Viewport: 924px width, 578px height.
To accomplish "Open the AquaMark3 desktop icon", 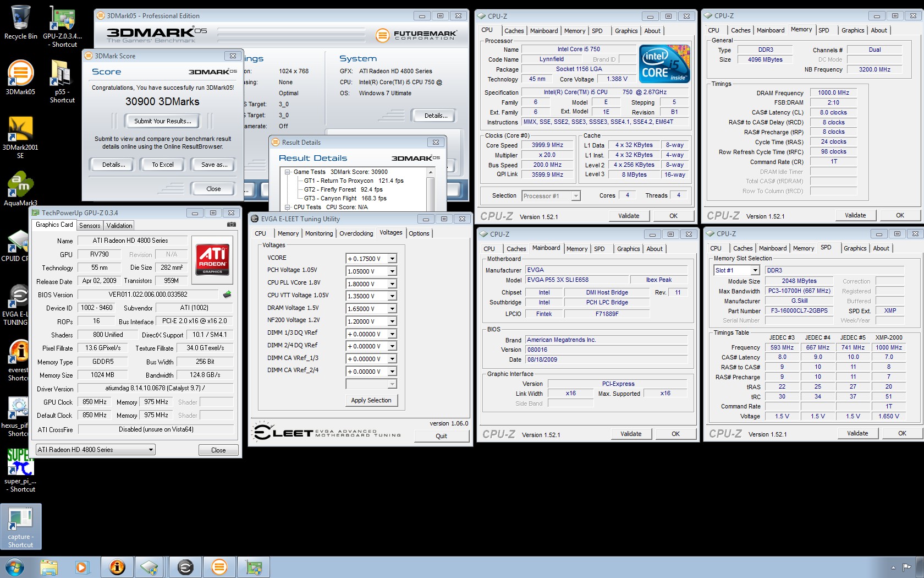I will pyautogui.click(x=20, y=188).
